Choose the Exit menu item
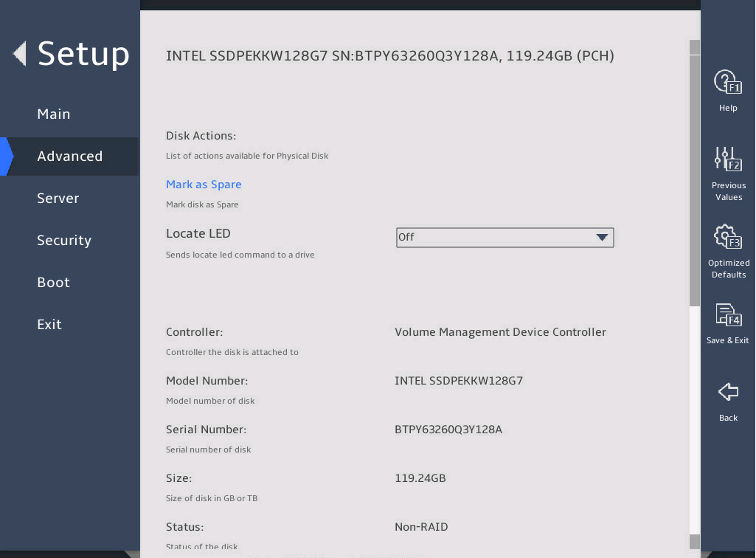This screenshot has width=756, height=558. [x=49, y=324]
